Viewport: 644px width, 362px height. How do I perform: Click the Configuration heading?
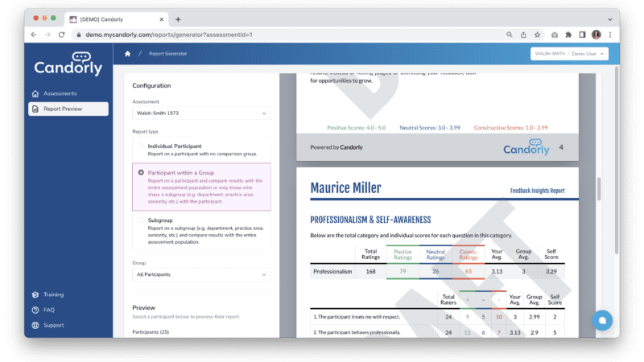tap(151, 86)
